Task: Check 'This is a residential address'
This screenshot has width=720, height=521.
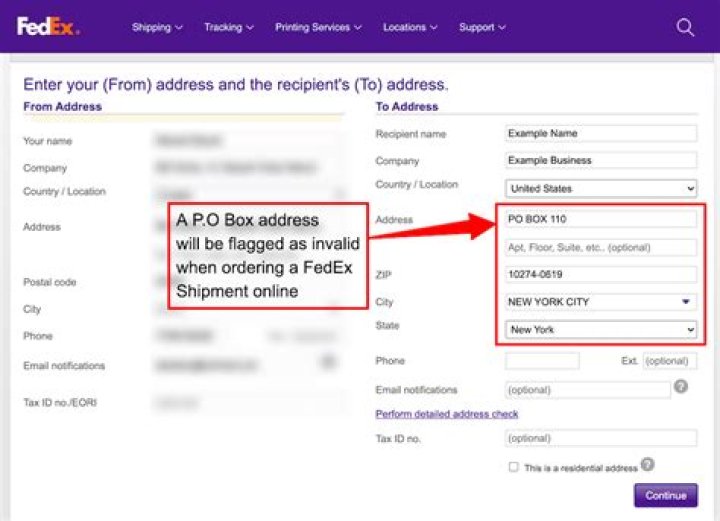Action: (x=513, y=467)
